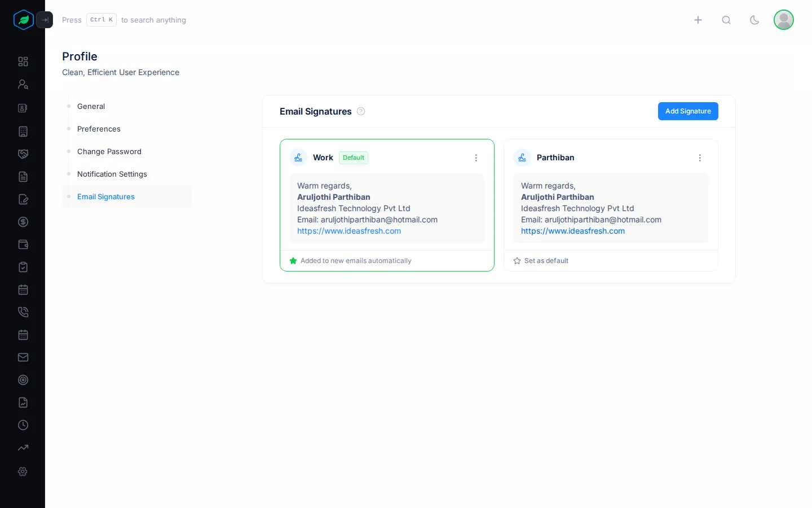Open the Notification Settings section

(127, 174)
